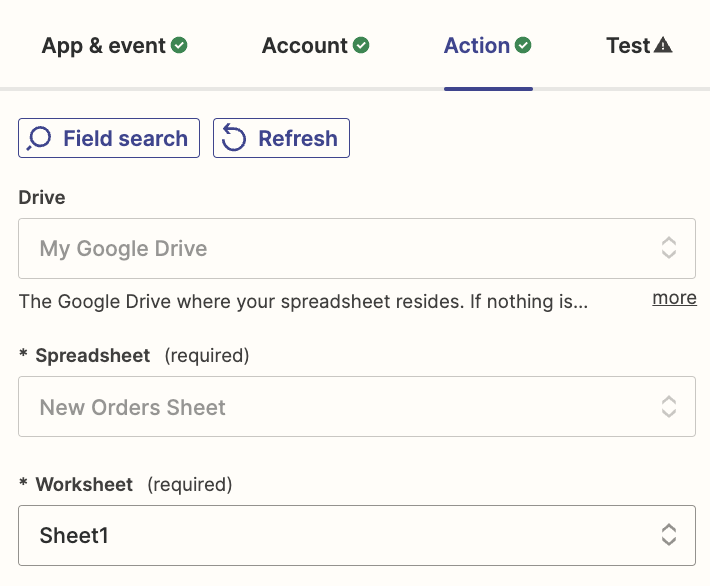Click the Worksheet field up-down arrows
710x586 pixels.
[669, 535]
